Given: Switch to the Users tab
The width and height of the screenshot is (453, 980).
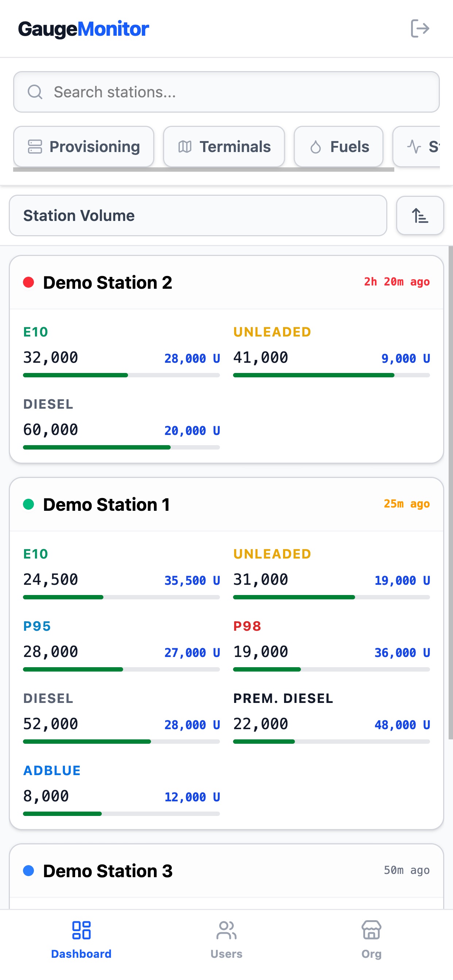Looking at the screenshot, I should (226, 940).
